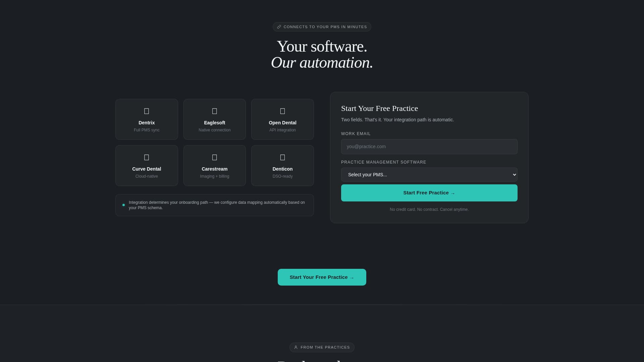Click the 'Native connection' caption
Screen dimensions: 644x362
point(215,130)
